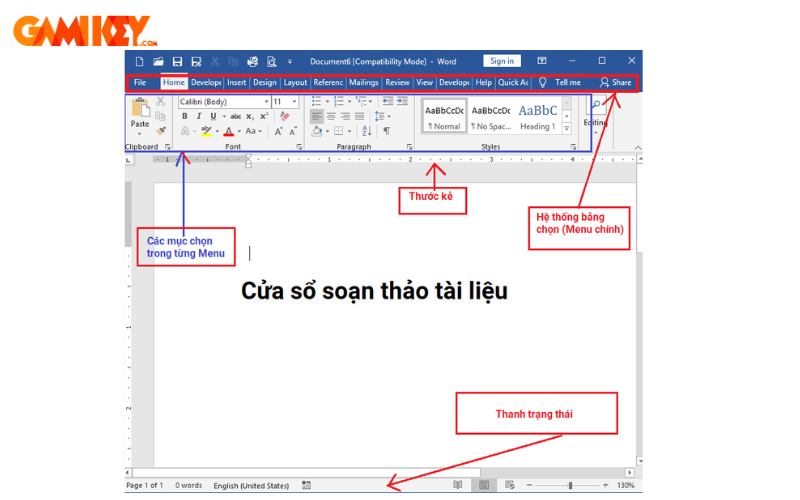Click the Increase Indent icon

click(x=403, y=101)
